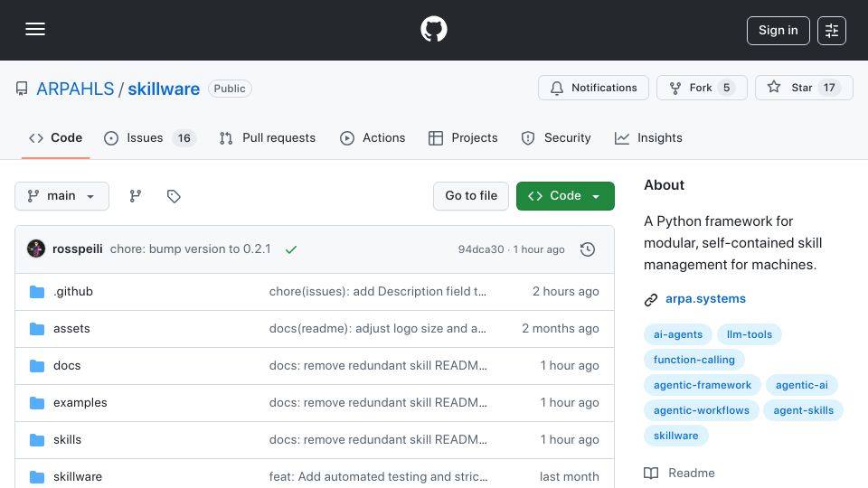Viewport: 868px width, 488px height.
Task: Show the commit status check mark details
Action: click(x=291, y=249)
